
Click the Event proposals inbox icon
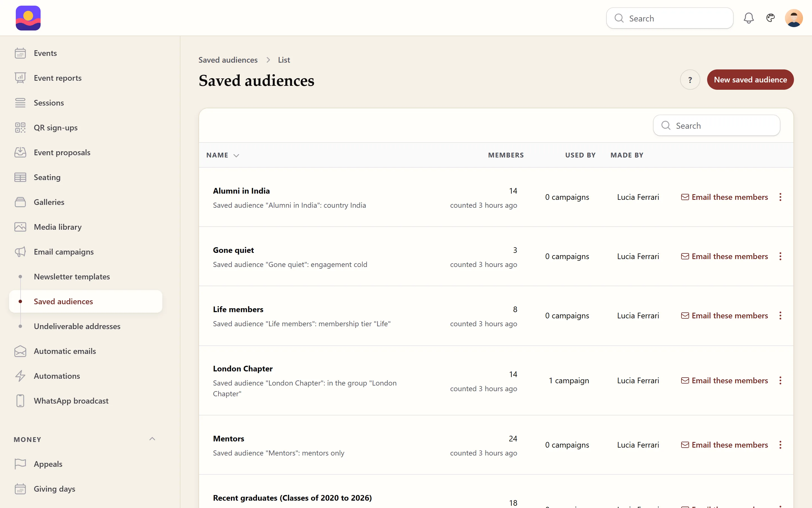(20, 152)
